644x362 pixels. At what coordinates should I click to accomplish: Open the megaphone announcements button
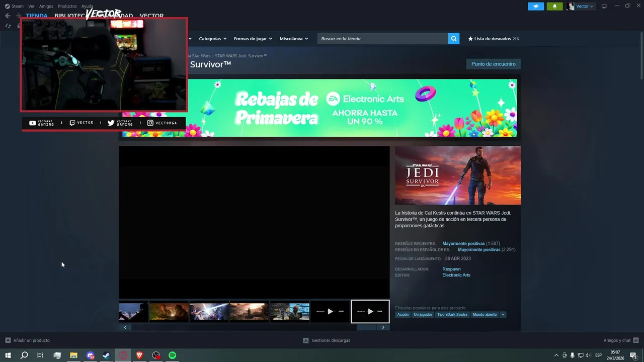[x=536, y=6]
